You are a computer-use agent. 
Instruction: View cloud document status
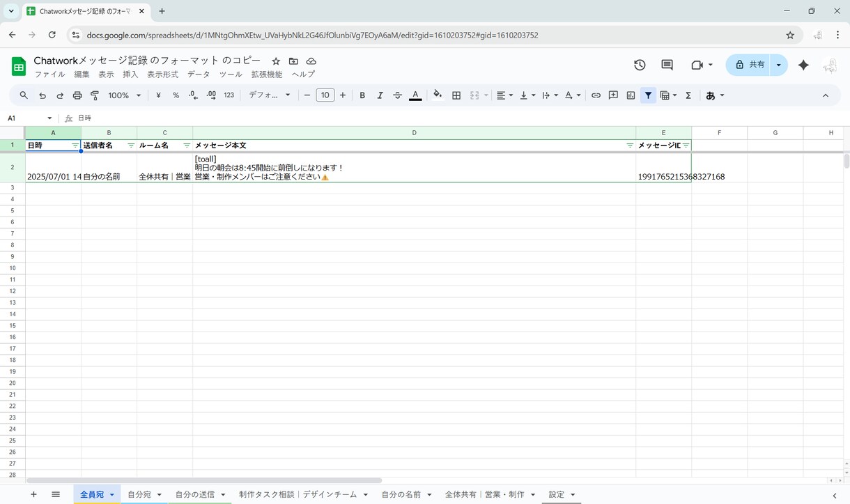[x=311, y=61]
